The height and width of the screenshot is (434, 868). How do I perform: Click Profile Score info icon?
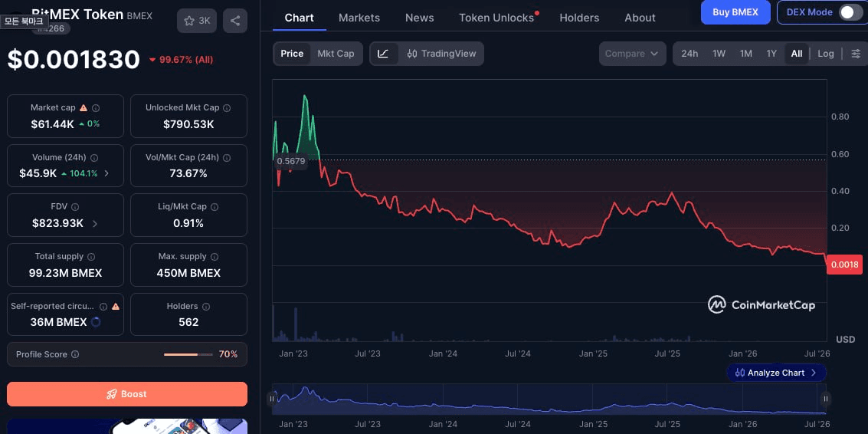tap(75, 354)
